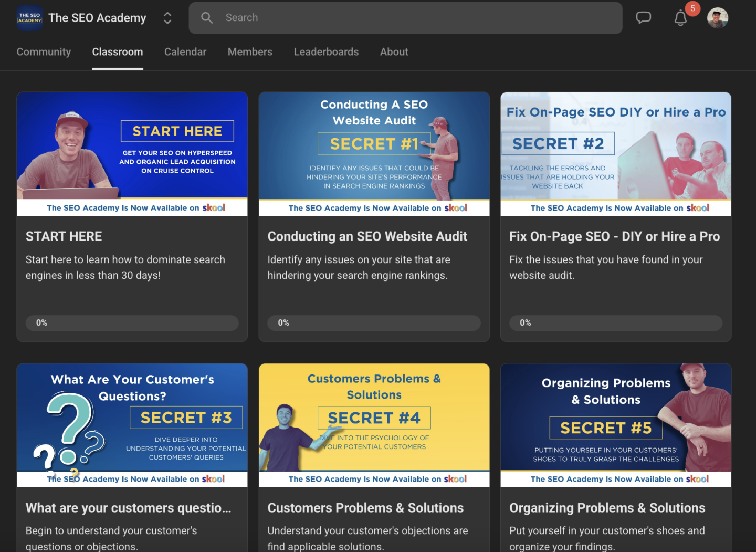756x552 pixels.
Task: Open the Secret #3 thumbnail image
Action: [x=132, y=425]
